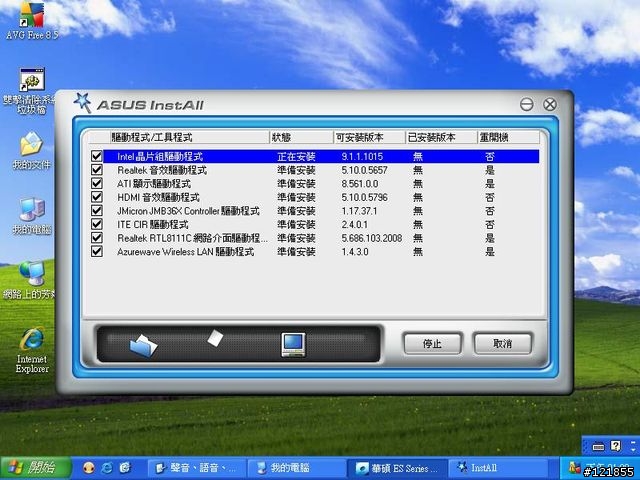The height and width of the screenshot is (480, 640).
Task: Select Azurewave Wireless LAN 驅動程式 row text
Action: [x=186, y=251]
